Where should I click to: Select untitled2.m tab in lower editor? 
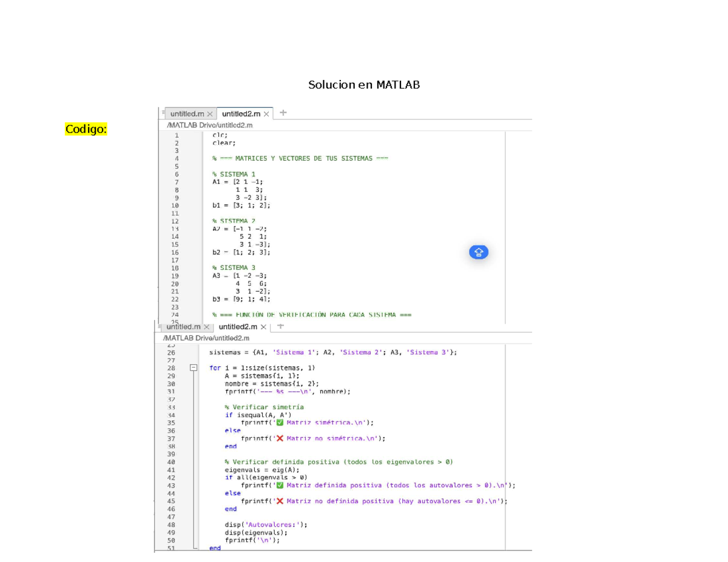[238, 327]
